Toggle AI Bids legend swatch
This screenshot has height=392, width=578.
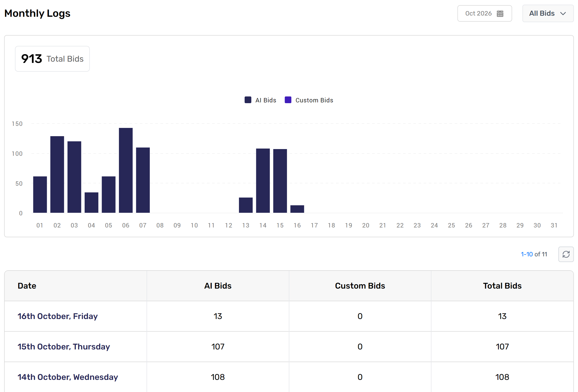(x=248, y=100)
